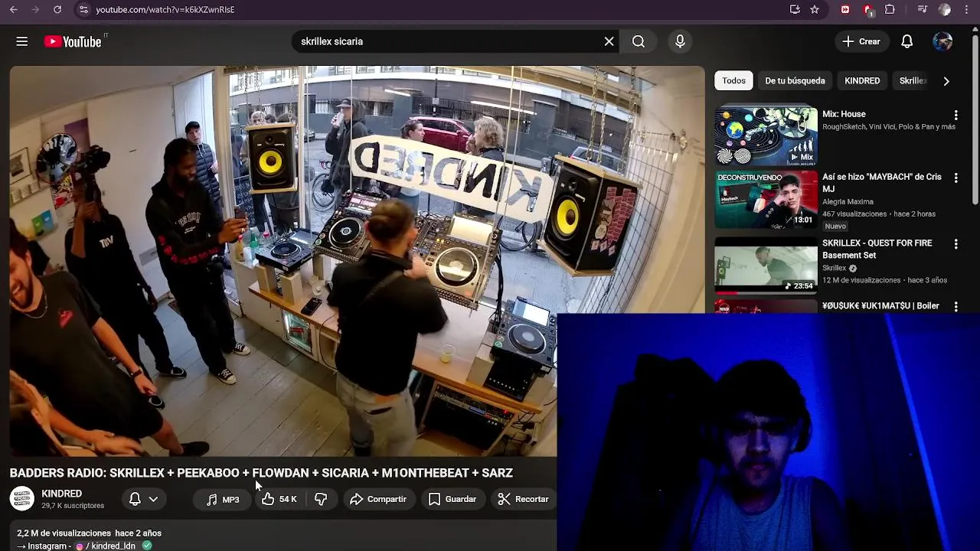Go forward with the browser arrow

tap(34, 9)
